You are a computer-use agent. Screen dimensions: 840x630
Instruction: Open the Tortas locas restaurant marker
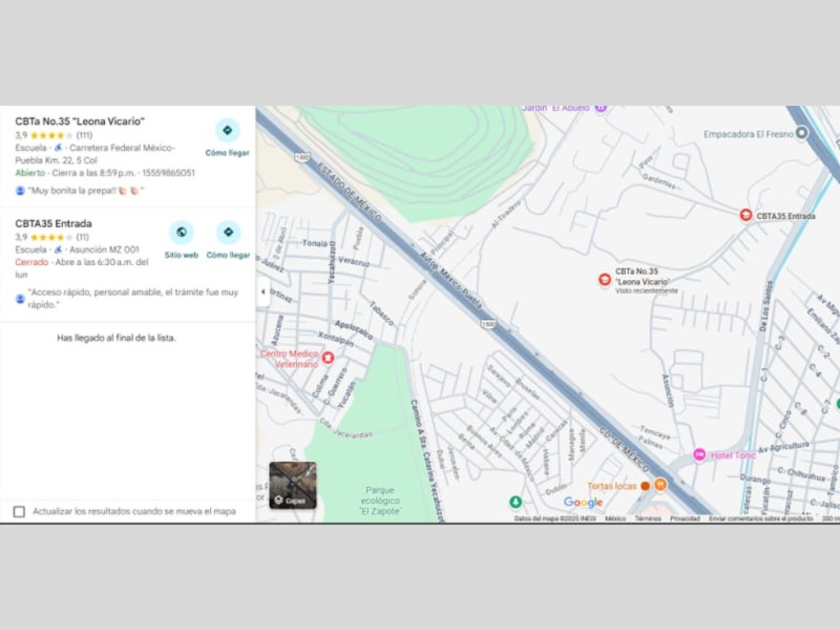660,485
